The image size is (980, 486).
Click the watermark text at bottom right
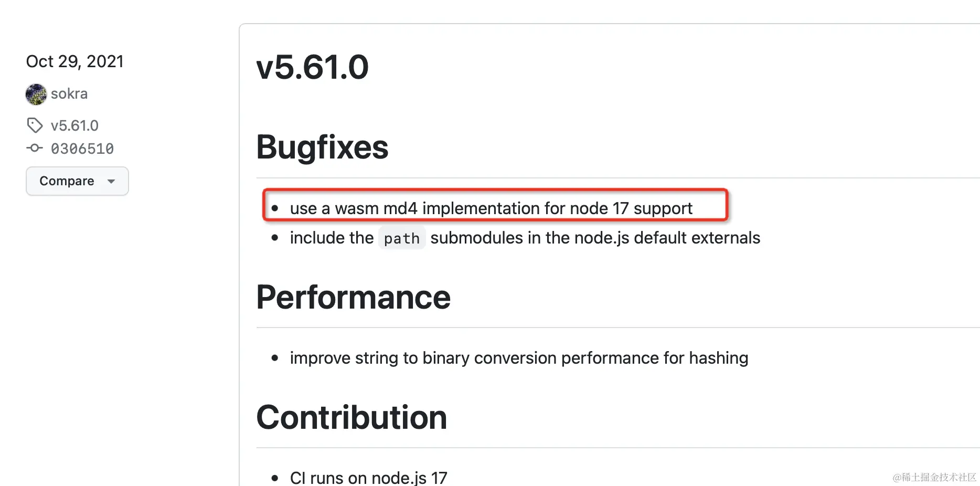pos(934,477)
